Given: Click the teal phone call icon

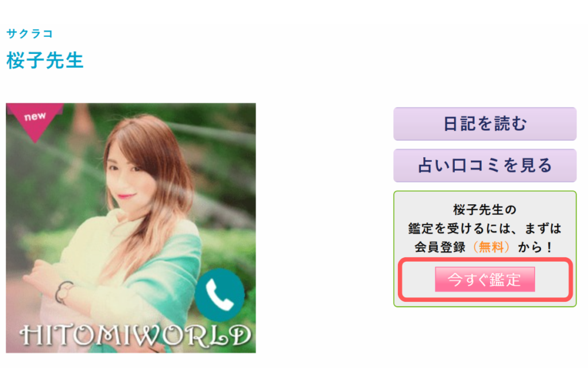Looking at the screenshot, I should point(219,294).
